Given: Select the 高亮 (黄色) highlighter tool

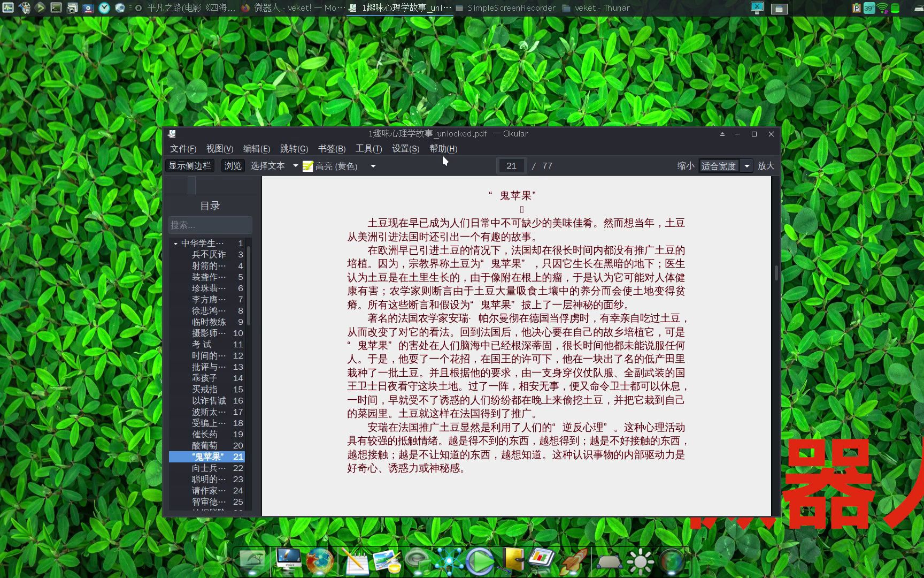Looking at the screenshot, I should [x=330, y=166].
